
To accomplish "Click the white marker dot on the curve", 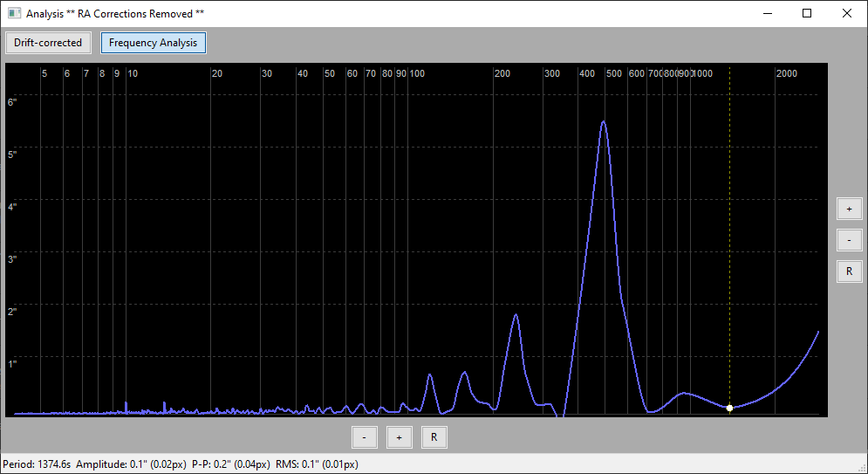I will [729, 408].
